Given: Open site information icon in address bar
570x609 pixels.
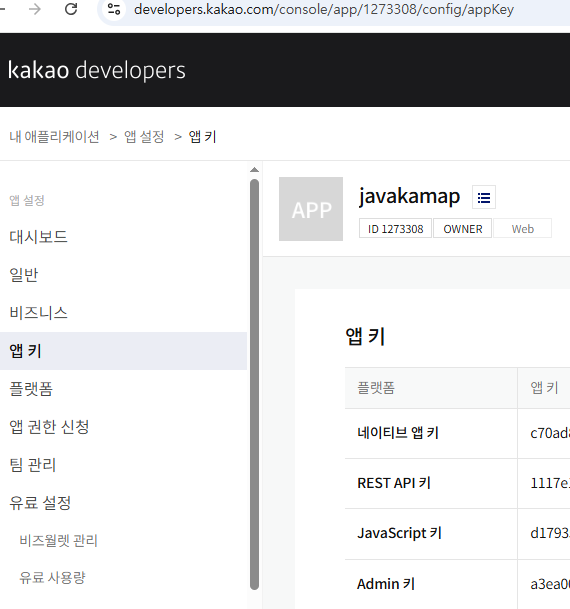Looking at the screenshot, I should (114, 9).
